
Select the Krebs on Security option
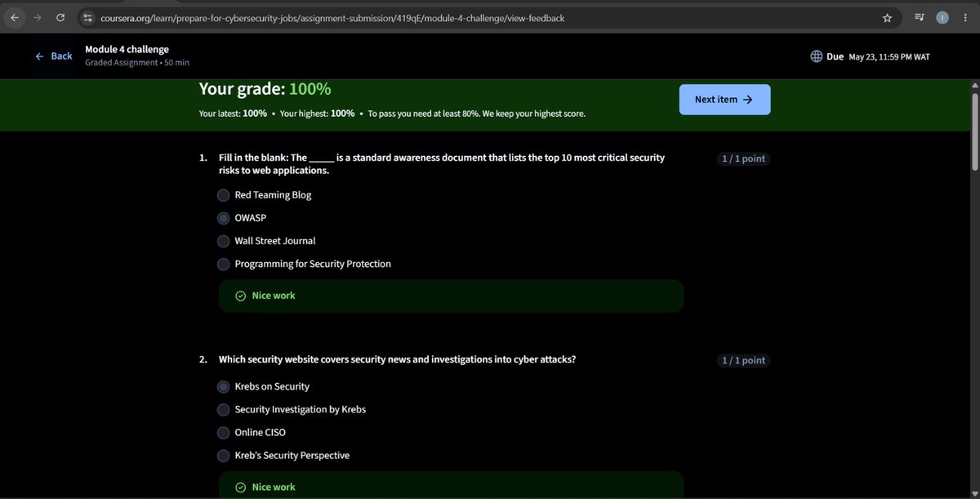coord(223,386)
